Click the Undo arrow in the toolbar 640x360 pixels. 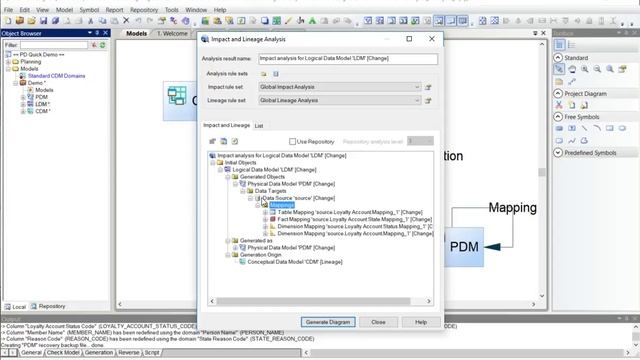pos(138,20)
